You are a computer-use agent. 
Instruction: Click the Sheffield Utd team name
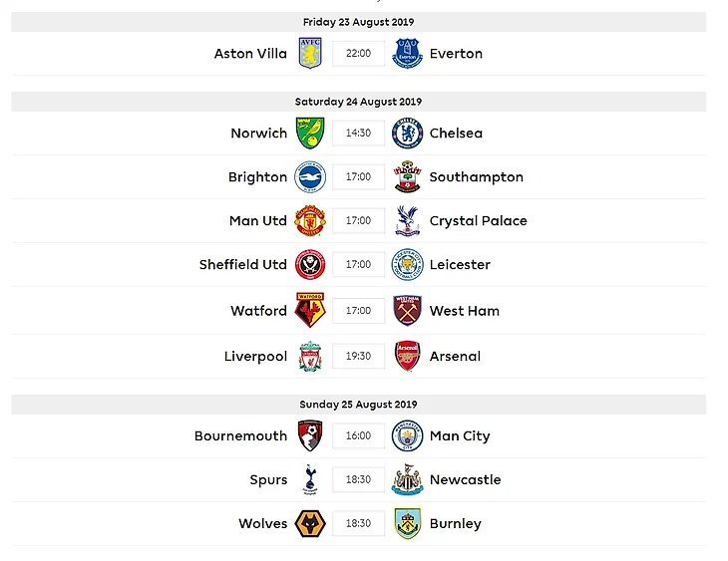tap(242, 264)
